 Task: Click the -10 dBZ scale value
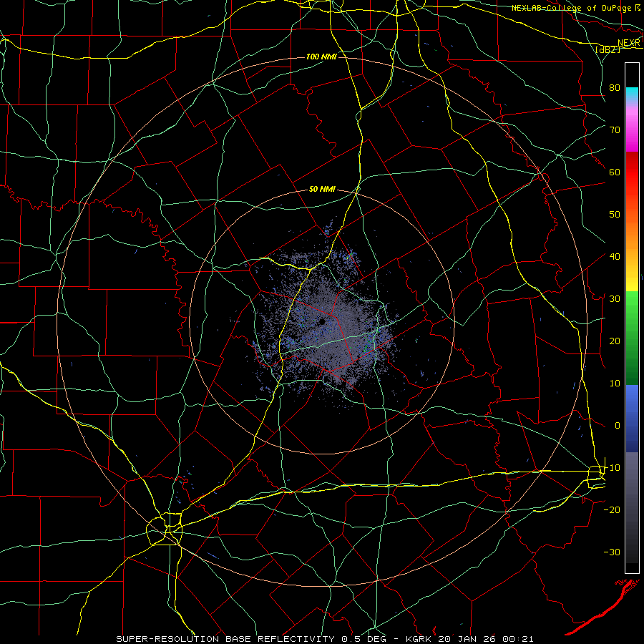(x=612, y=468)
